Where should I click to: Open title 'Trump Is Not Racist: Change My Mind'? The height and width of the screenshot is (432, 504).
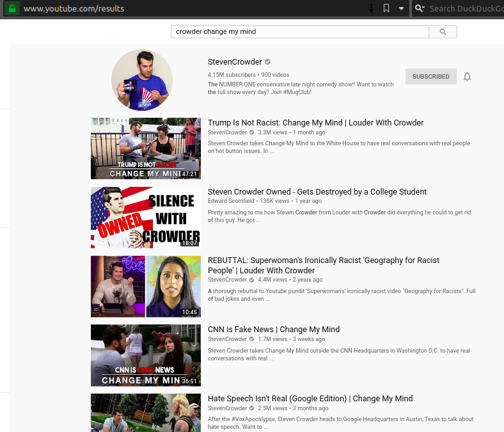[x=316, y=122]
